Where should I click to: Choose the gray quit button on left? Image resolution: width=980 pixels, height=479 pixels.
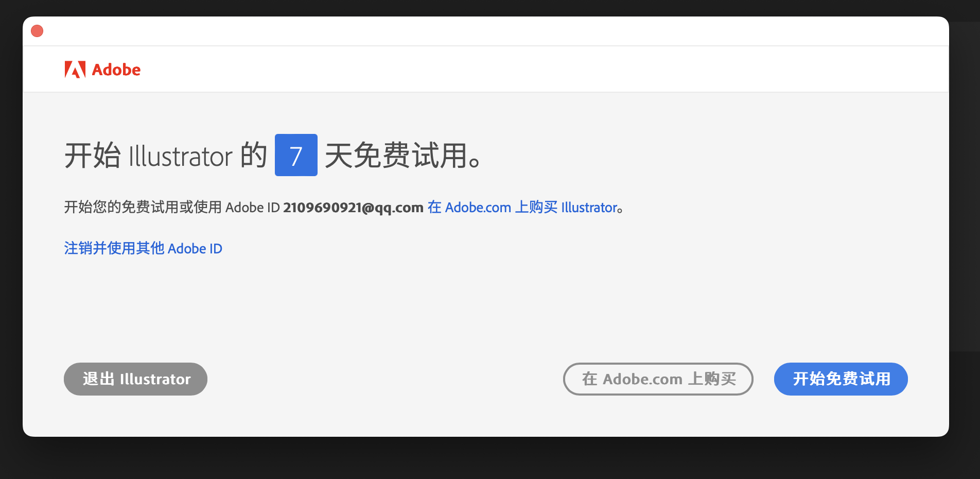[x=135, y=379]
